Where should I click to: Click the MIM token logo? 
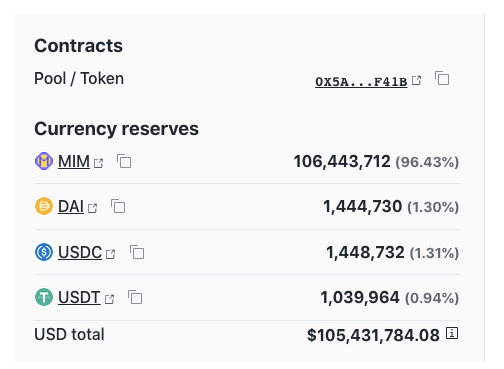(x=44, y=161)
